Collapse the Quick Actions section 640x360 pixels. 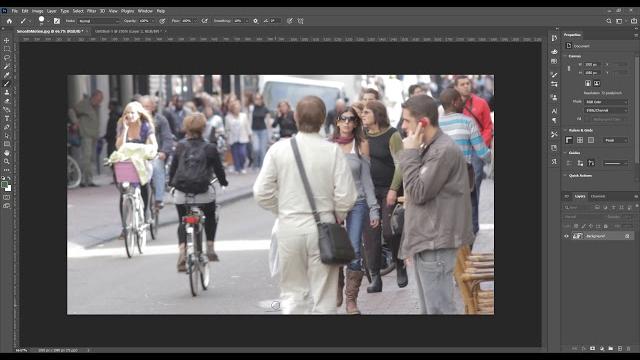click(x=565, y=176)
